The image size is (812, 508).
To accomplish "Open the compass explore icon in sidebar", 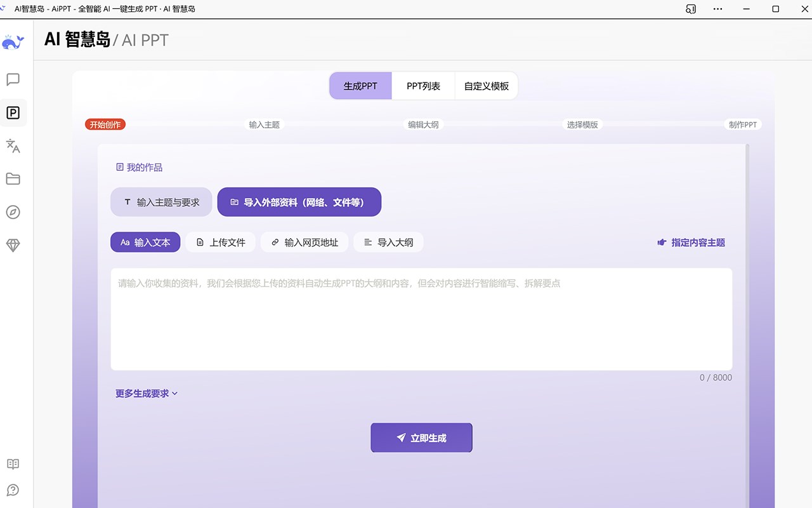I will (x=13, y=212).
